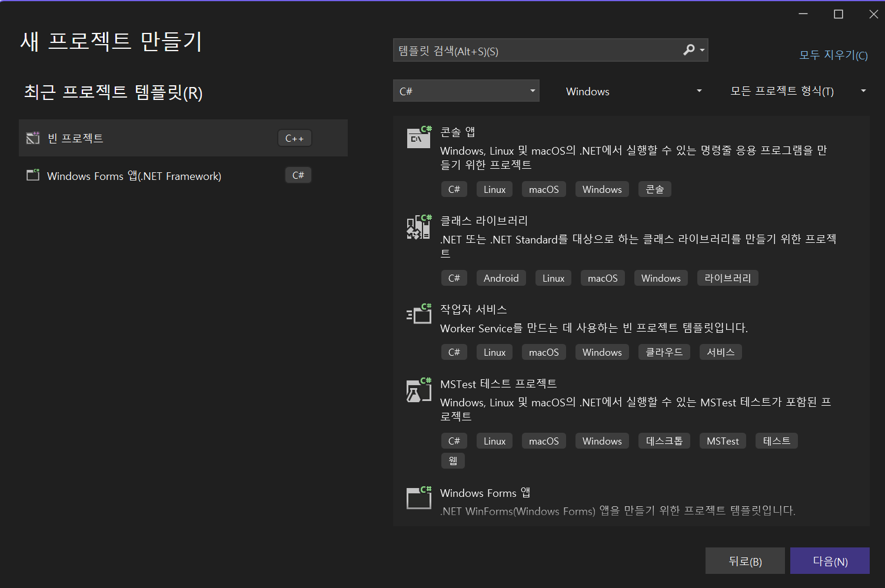Click the 다음(N) next button
Screen dimensions: 885x588
[x=830, y=561]
